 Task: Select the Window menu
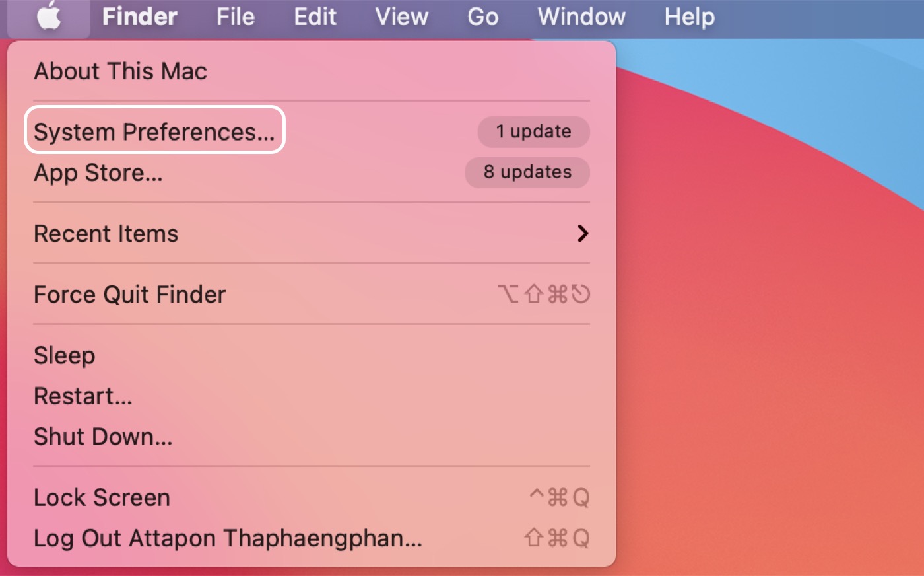pos(581,17)
